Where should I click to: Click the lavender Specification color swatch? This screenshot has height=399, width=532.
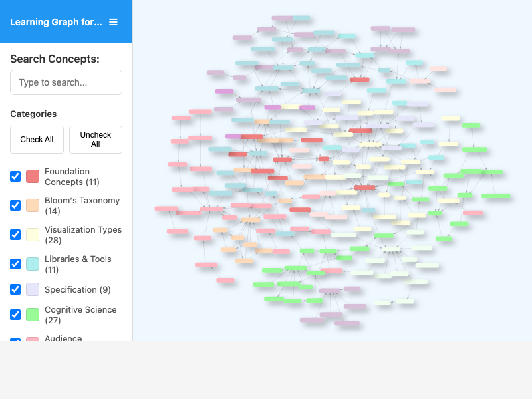click(x=32, y=289)
